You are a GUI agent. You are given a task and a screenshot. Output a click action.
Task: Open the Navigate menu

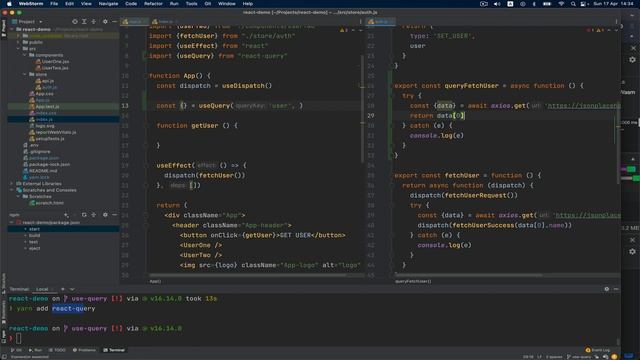109,4
